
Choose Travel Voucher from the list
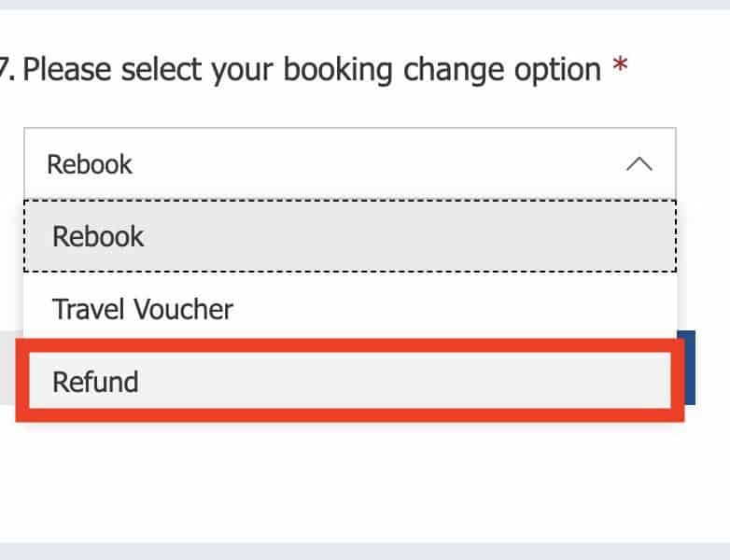(x=350, y=309)
